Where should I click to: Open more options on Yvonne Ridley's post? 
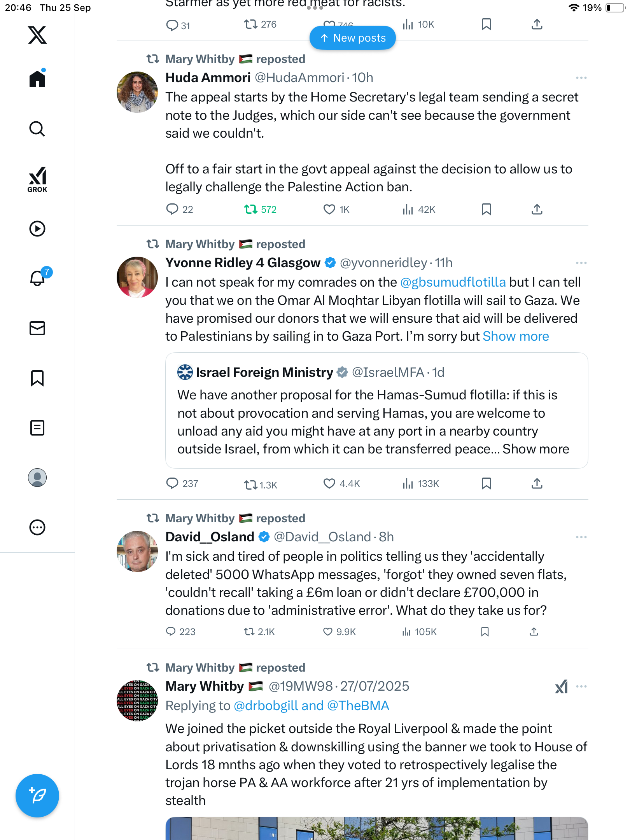tap(581, 263)
